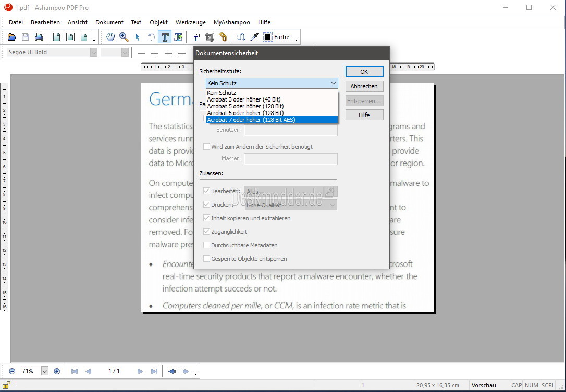Select the arrow pointer tool
The image size is (566, 392).
pyautogui.click(x=137, y=37)
